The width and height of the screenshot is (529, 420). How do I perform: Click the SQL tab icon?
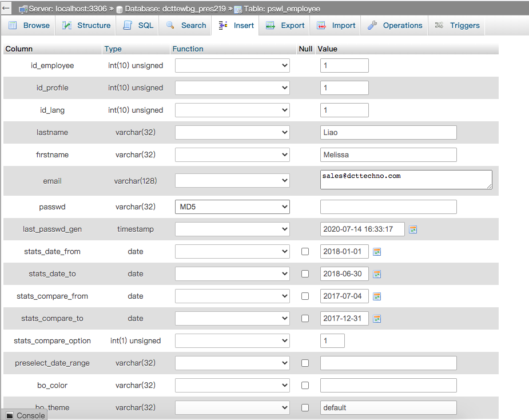click(x=128, y=25)
